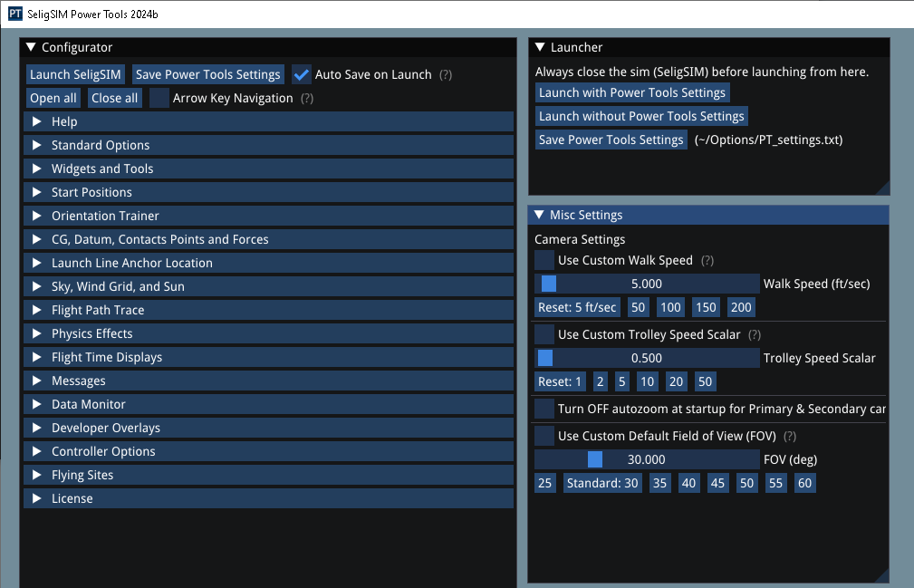
Task: Collapse the Misc Settings panel triangle
Action: tap(539, 215)
